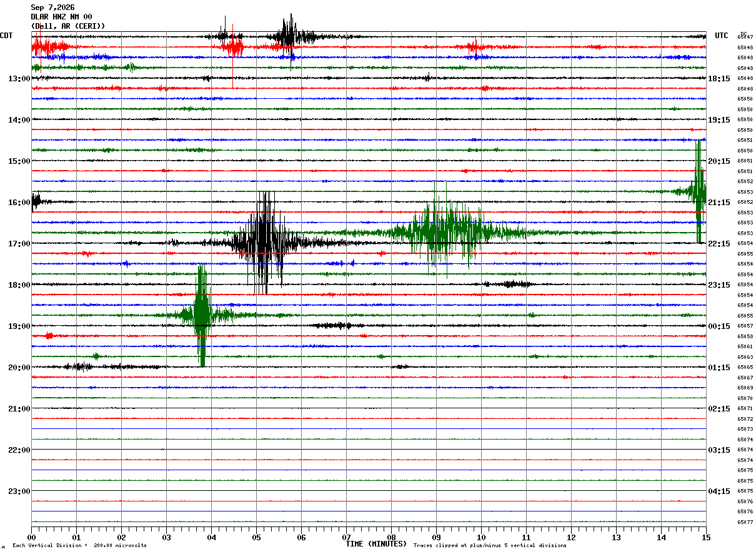
Task: Click the CDT timezone label
Action: (7, 35)
